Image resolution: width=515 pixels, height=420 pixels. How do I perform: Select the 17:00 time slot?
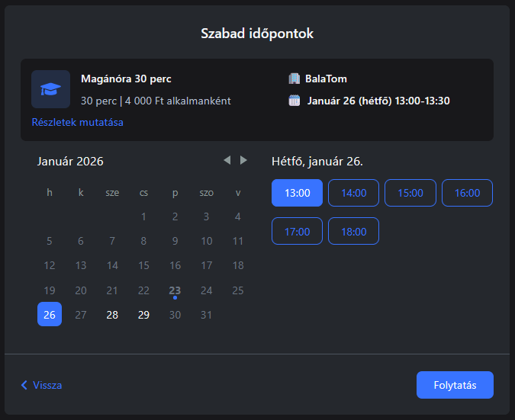tap(297, 231)
